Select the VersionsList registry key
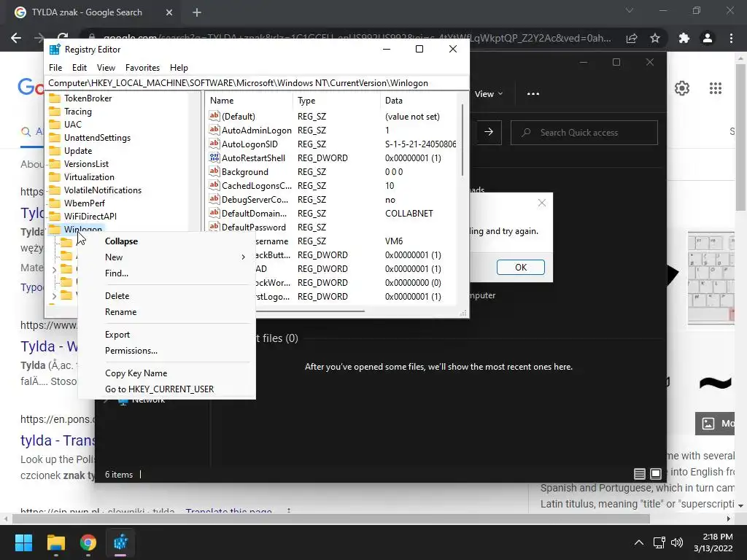The image size is (747, 560). tap(86, 164)
